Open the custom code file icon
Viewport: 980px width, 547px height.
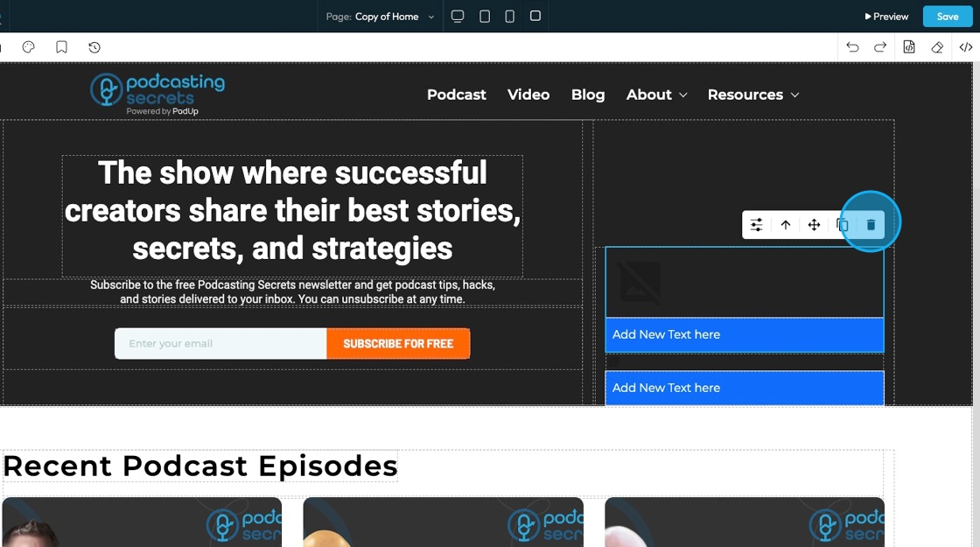[909, 47]
